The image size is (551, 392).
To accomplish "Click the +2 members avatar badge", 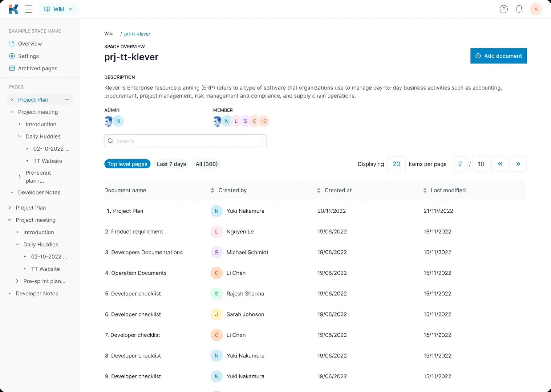I will point(264,121).
